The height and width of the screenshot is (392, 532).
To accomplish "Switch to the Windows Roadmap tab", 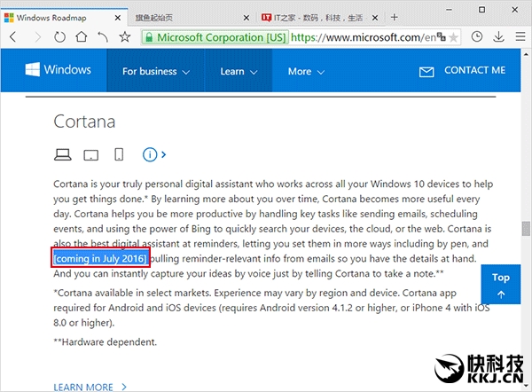I will (64, 18).
